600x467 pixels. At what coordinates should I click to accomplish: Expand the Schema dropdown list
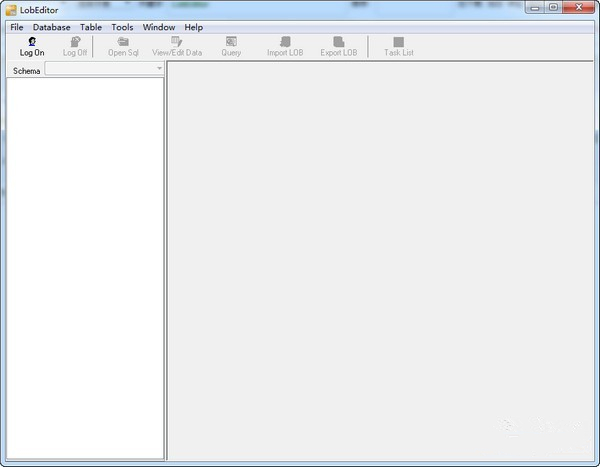159,69
